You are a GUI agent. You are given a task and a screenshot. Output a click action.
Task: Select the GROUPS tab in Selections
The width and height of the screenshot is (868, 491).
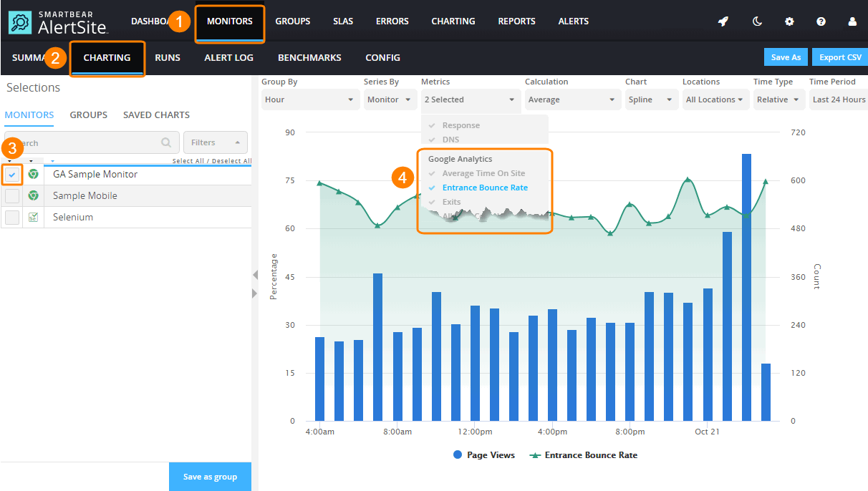click(89, 115)
